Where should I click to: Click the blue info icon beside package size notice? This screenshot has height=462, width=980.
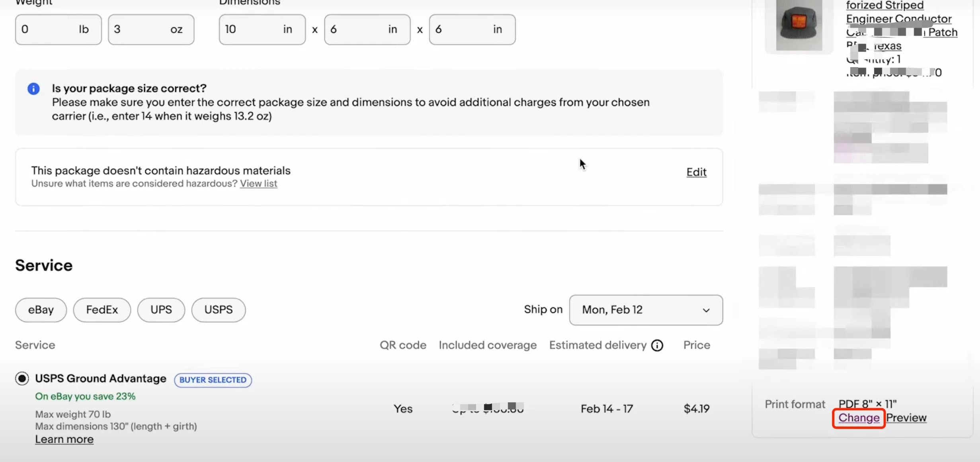[x=33, y=89]
